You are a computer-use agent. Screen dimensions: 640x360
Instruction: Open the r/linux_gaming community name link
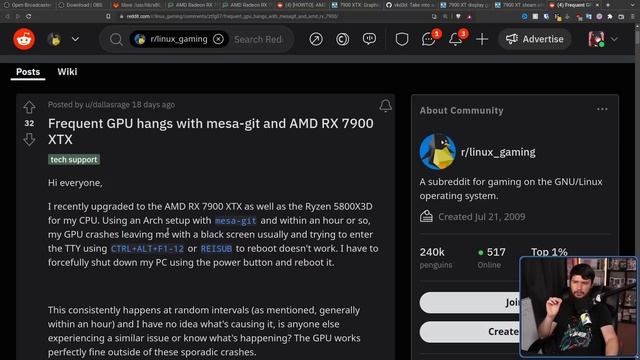[498, 152]
